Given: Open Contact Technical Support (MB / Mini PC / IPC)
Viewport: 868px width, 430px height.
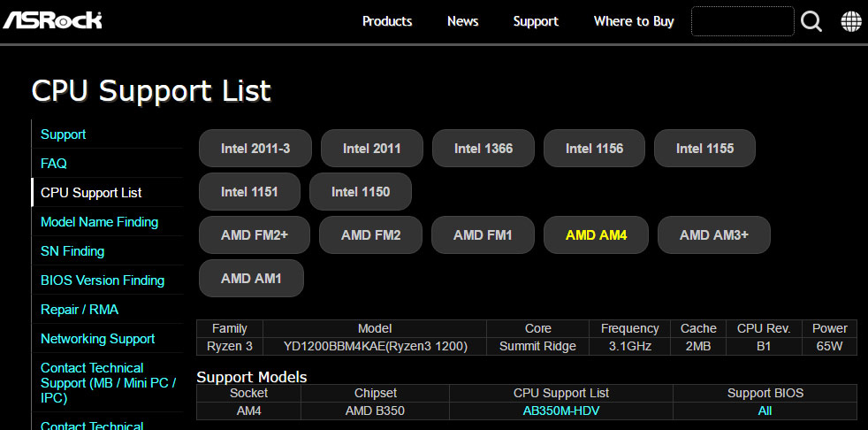Looking at the screenshot, I should coord(109,383).
